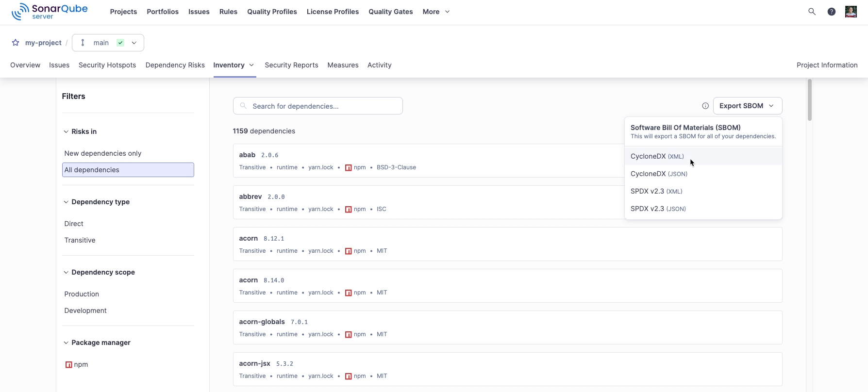
Task: Click the SonarQube server logo
Action: coord(50,12)
